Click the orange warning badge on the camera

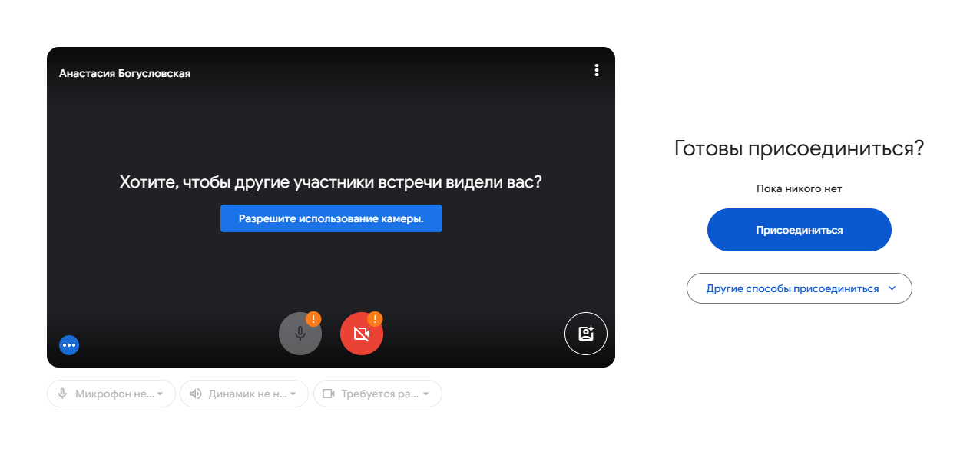(x=375, y=318)
